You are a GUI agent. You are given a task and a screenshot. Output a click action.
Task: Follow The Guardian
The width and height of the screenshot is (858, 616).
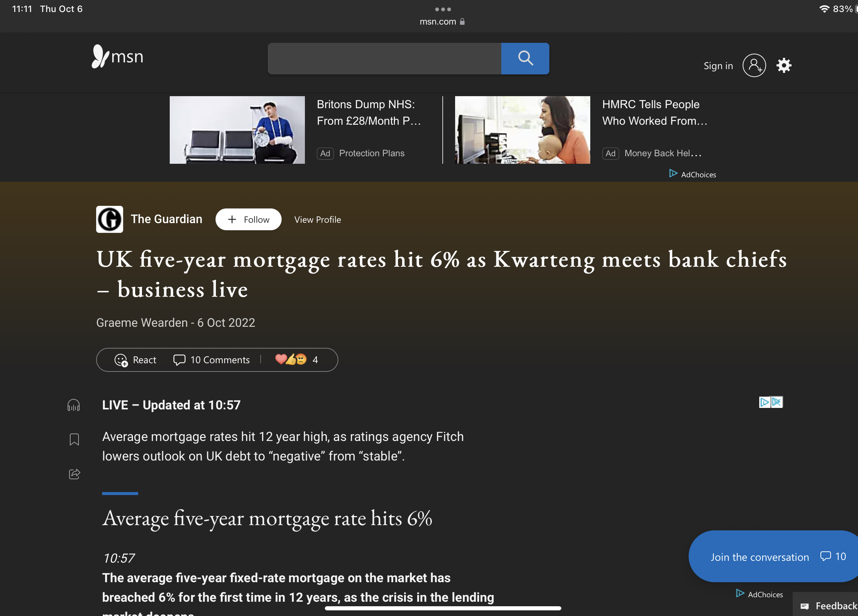248,219
